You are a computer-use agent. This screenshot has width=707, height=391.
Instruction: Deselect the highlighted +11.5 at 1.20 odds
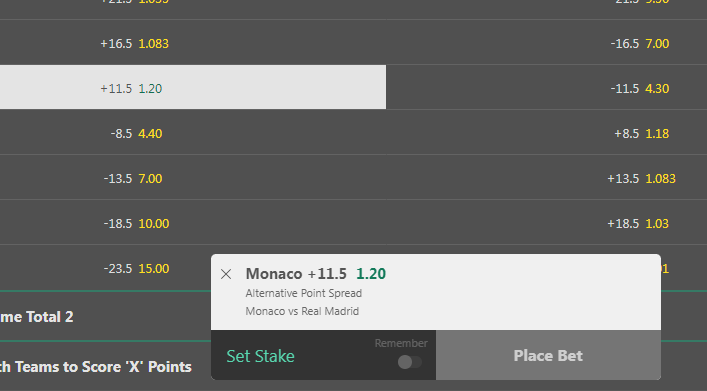[193, 87]
